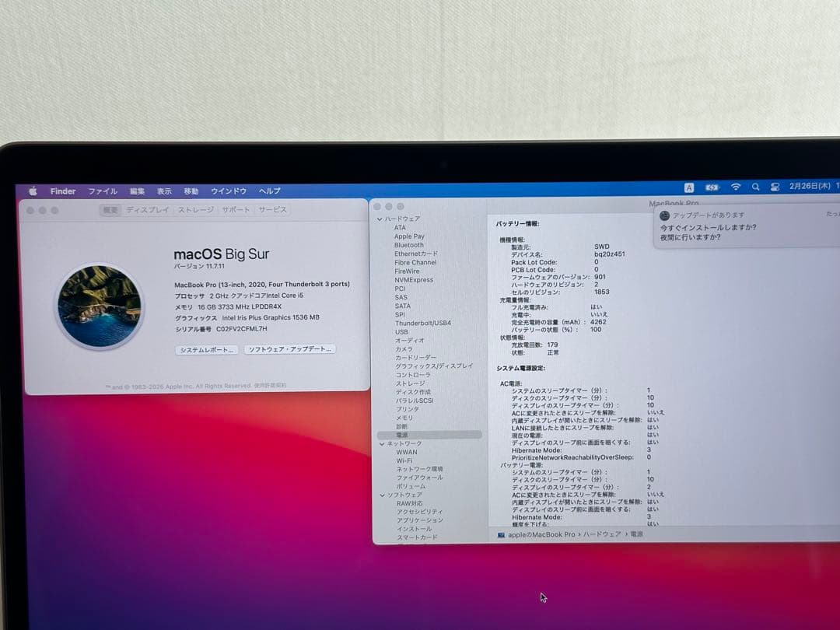Select プリンタ in the sidebar
The image size is (840, 630).
click(407, 409)
